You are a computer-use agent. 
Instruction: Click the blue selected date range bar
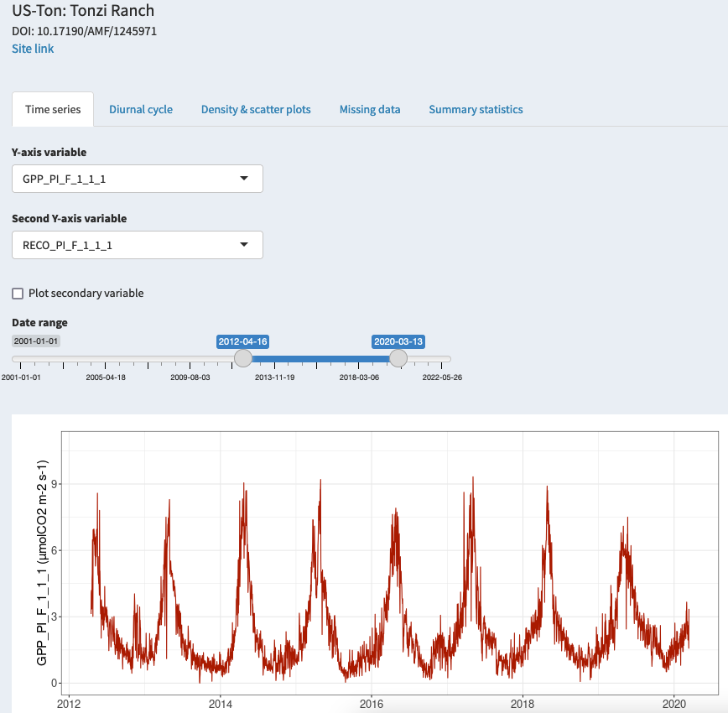coord(320,358)
